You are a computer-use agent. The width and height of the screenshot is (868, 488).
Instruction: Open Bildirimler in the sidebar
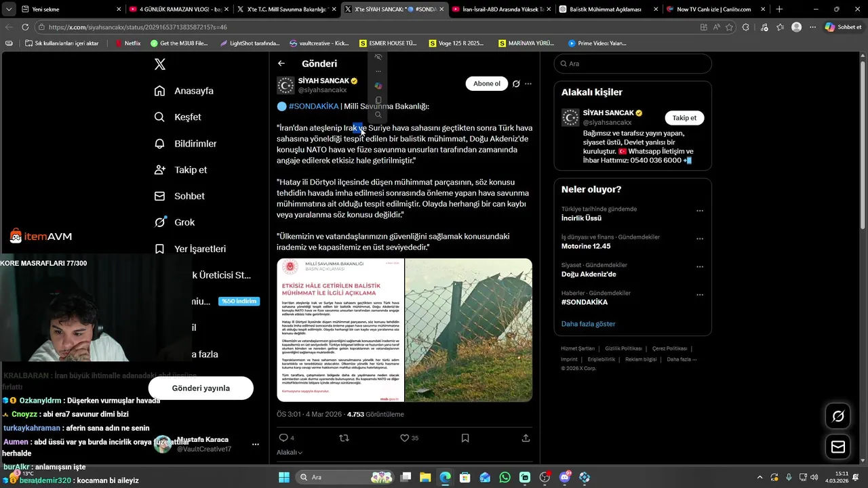click(x=185, y=144)
